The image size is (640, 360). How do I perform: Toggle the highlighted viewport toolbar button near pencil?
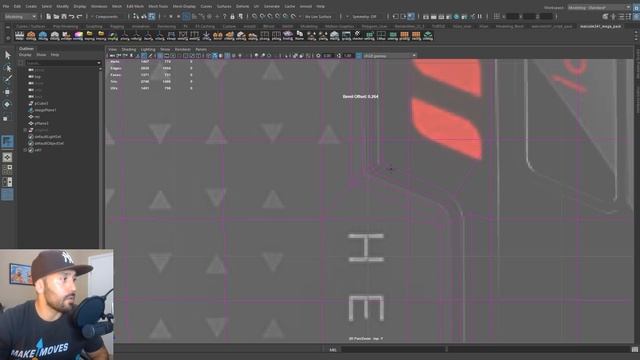tap(144, 56)
